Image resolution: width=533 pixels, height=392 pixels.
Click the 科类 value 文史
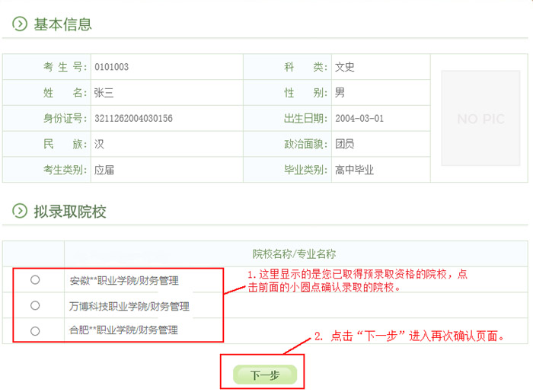pos(345,67)
